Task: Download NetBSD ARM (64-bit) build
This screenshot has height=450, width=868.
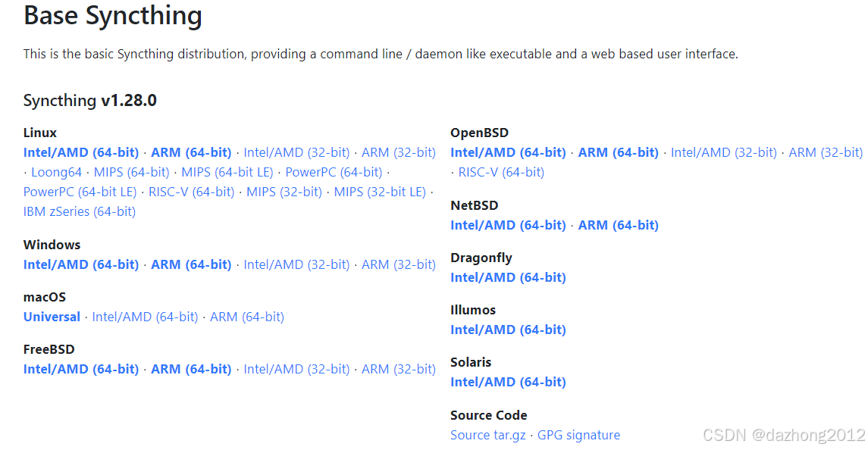Action: pos(619,225)
